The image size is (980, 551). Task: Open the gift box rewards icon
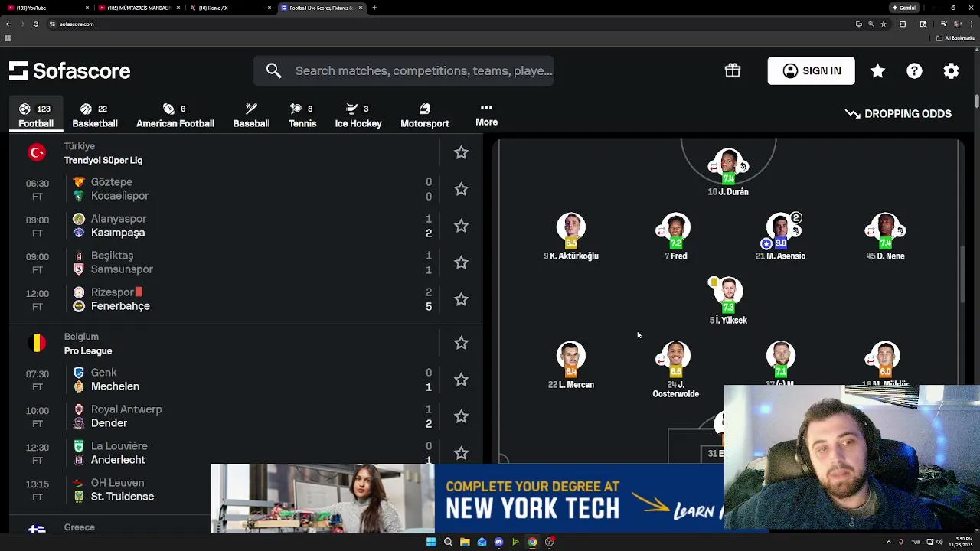733,70
